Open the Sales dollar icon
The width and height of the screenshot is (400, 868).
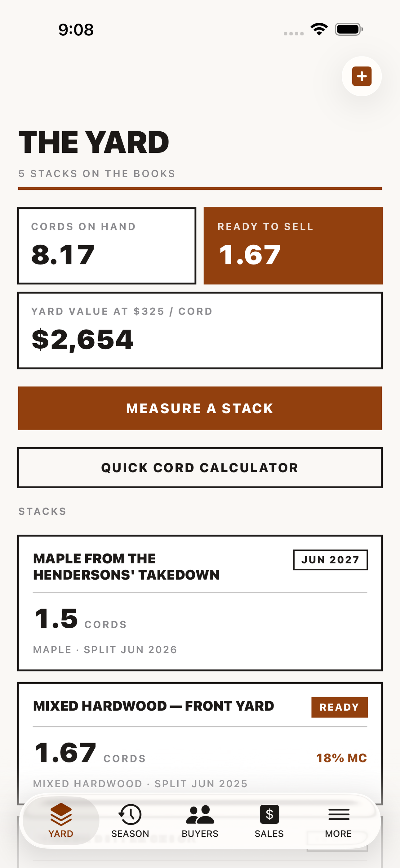tap(269, 814)
